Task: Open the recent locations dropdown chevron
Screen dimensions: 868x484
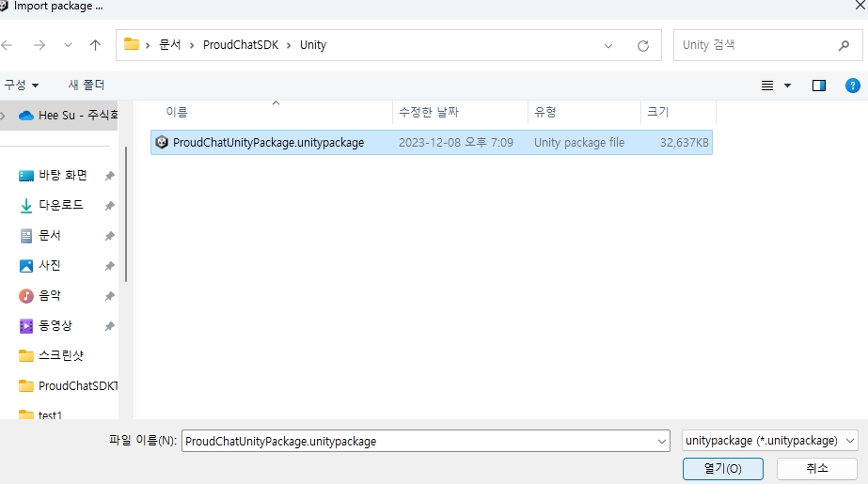Action: 68,45
